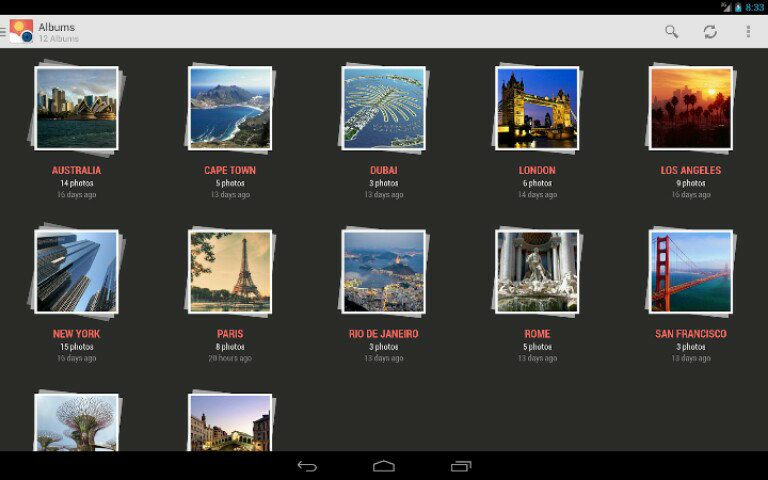Screen dimensions: 768x480
Task: Click '3 photos' under San Francisco
Action: (691, 347)
